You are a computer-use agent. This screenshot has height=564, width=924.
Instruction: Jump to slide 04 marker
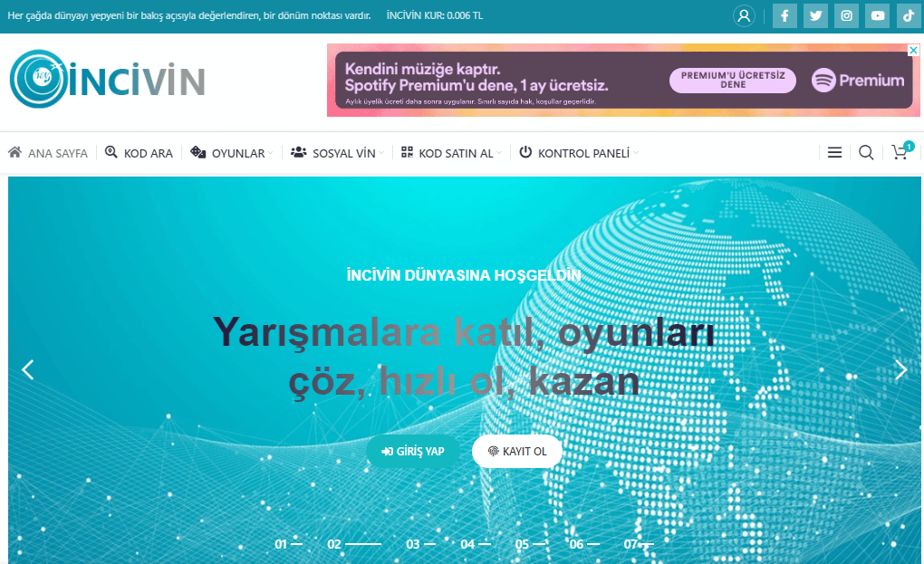pos(475,544)
